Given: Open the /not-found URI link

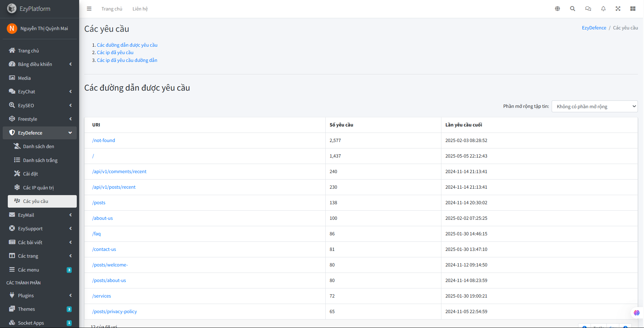Looking at the screenshot, I should tap(103, 140).
